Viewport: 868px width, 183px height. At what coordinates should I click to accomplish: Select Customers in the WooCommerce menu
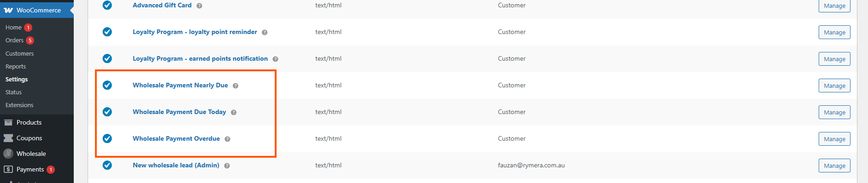[x=20, y=54]
